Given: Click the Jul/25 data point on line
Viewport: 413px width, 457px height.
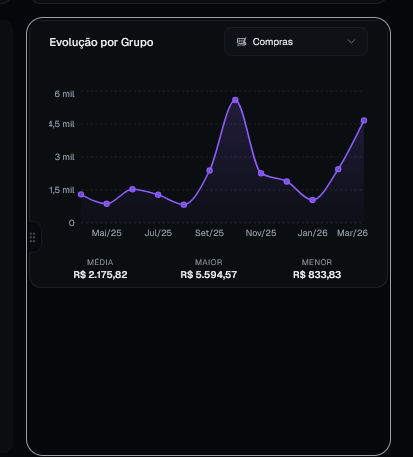Looking at the screenshot, I should 158,195.
